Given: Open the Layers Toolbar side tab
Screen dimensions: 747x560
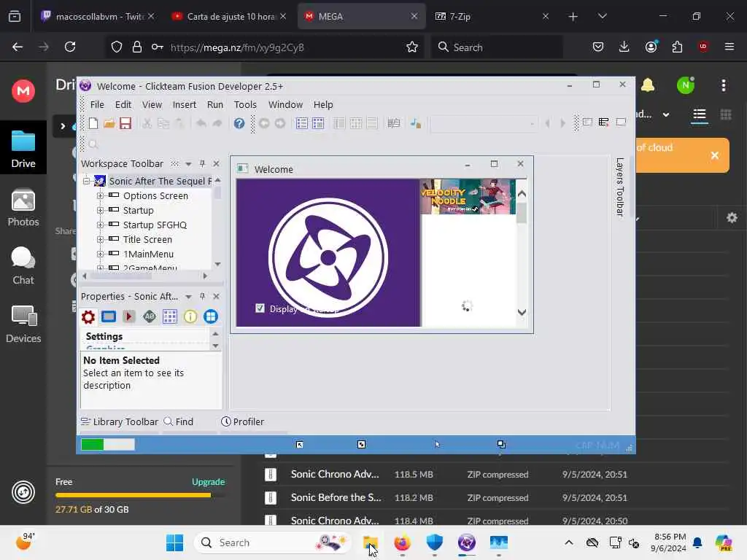Looking at the screenshot, I should 619,187.
